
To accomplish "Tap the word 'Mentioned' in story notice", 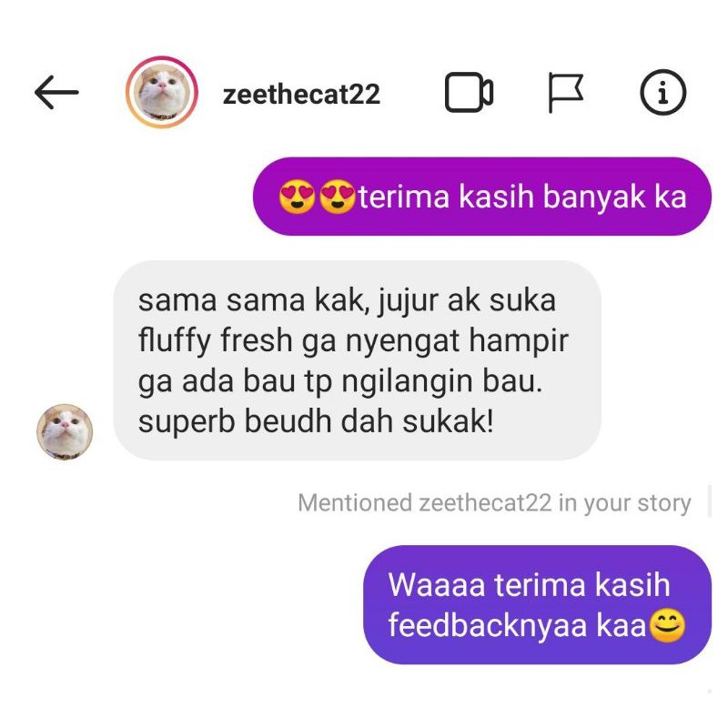I will [355, 503].
